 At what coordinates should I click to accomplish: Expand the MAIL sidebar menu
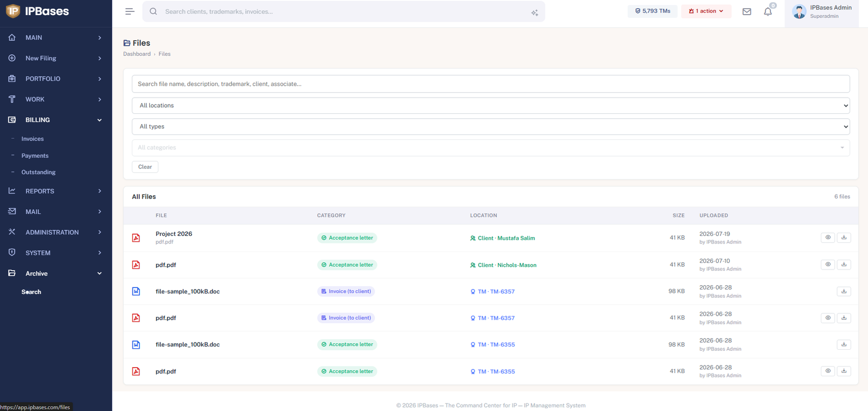pos(56,211)
